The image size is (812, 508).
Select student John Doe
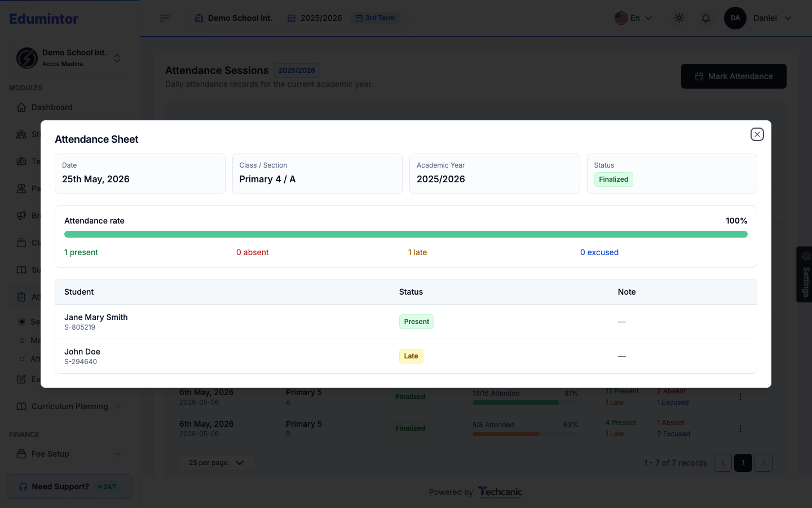(x=82, y=352)
